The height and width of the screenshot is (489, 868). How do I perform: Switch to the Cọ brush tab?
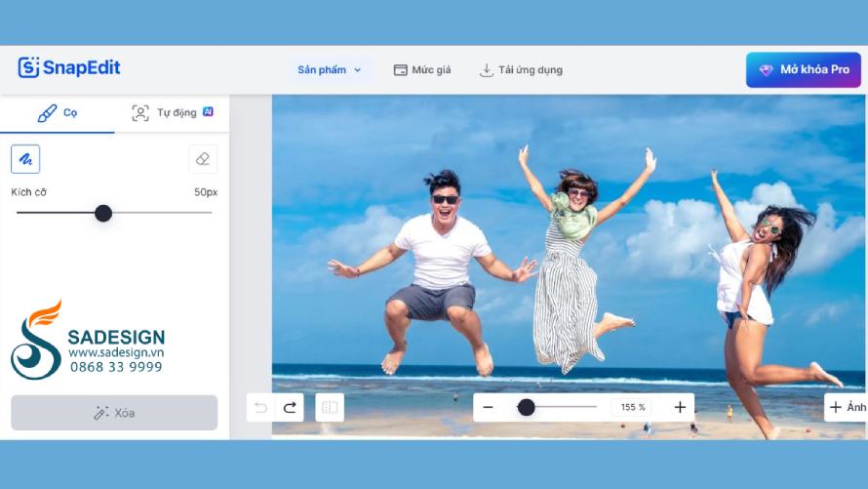click(58, 113)
